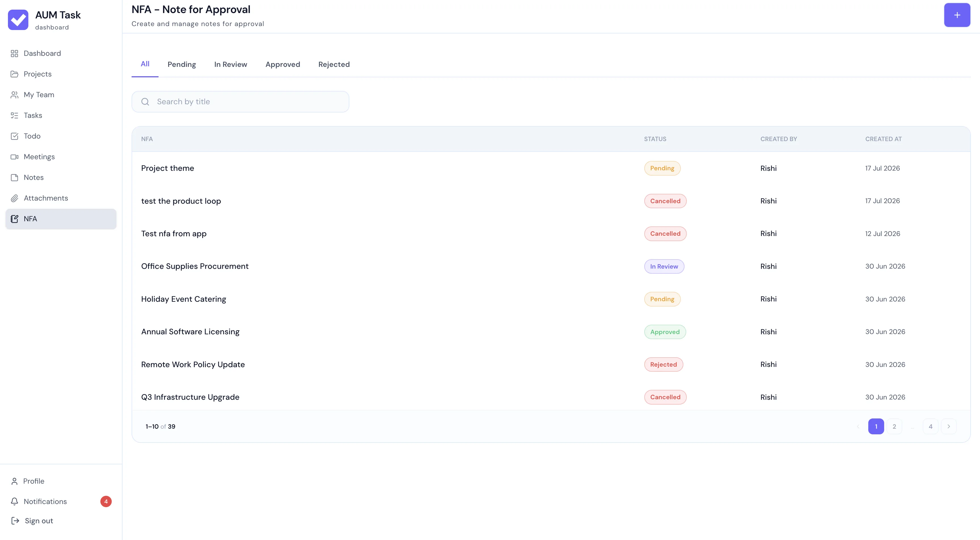Select current page 1 button
This screenshot has height=540, width=980.
click(876, 426)
